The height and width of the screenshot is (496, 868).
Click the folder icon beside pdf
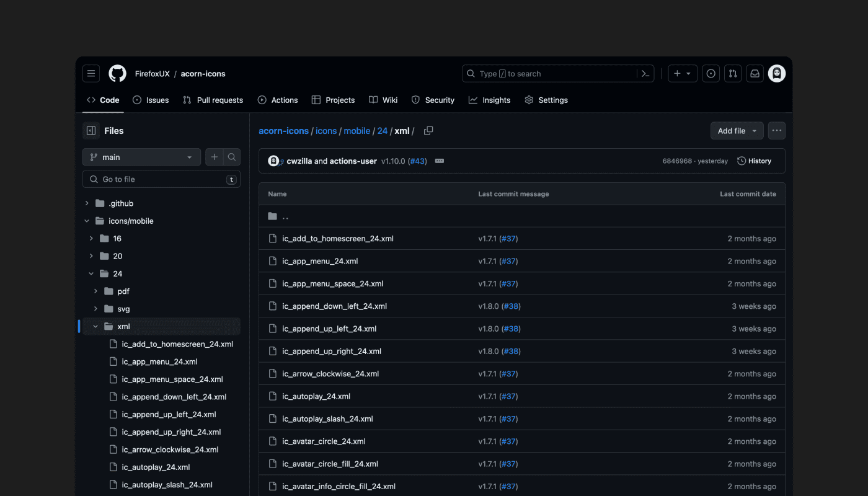click(x=108, y=291)
